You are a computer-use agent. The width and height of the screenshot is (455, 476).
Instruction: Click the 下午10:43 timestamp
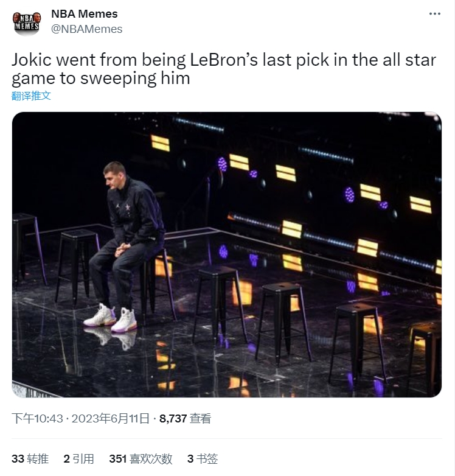point(38,418)
